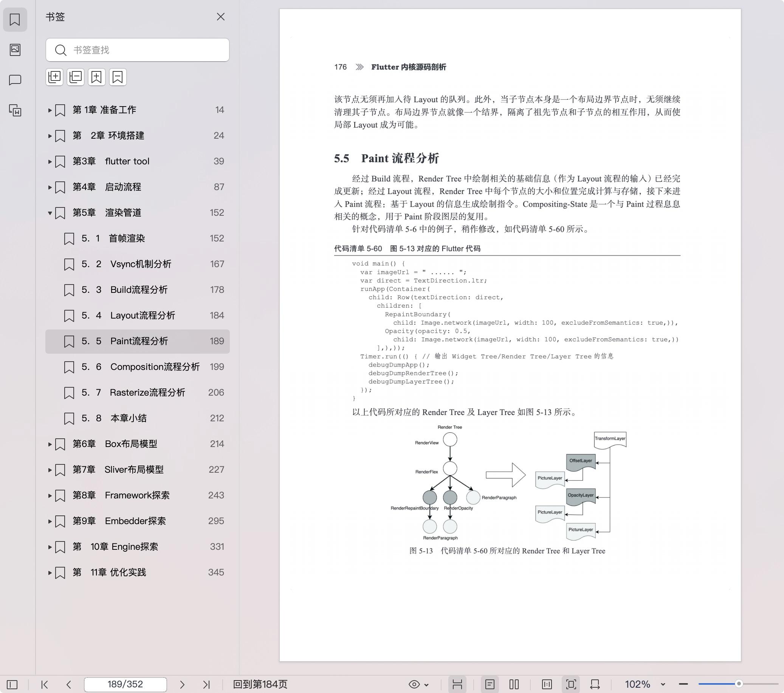Expand the 第4章 启动流程 bookmark

click(x=50, y=187)
